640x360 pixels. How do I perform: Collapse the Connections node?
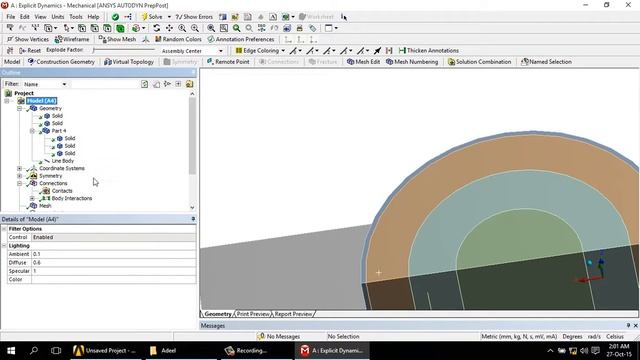click(19, 184)
